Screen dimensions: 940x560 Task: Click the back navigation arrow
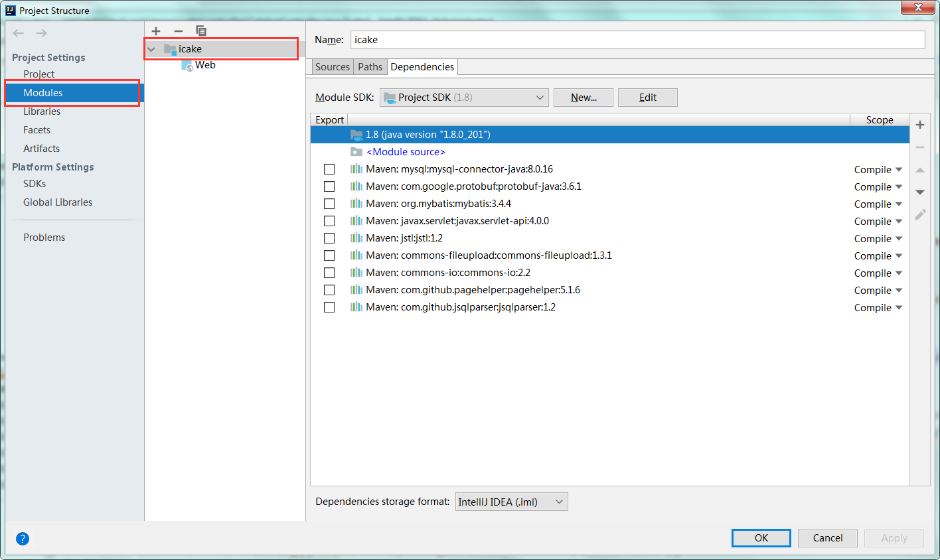coord(19,33)
